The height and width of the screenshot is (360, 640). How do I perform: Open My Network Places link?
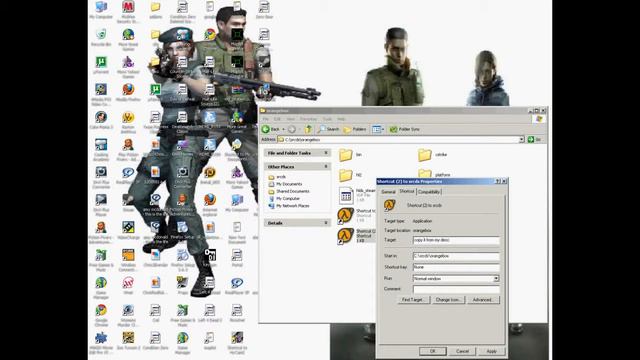tap(293, 206)
